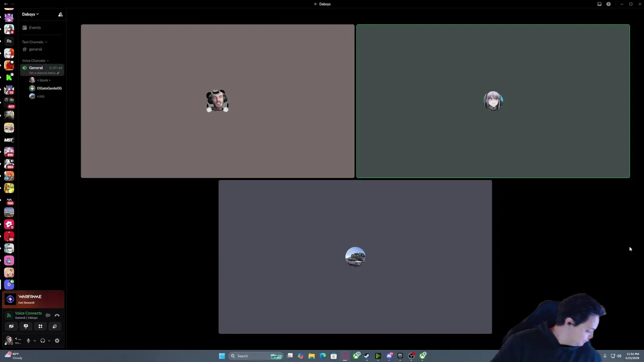Open File Explorer from the taskbar
Screen dimensions: 644x362
(311, 356)
